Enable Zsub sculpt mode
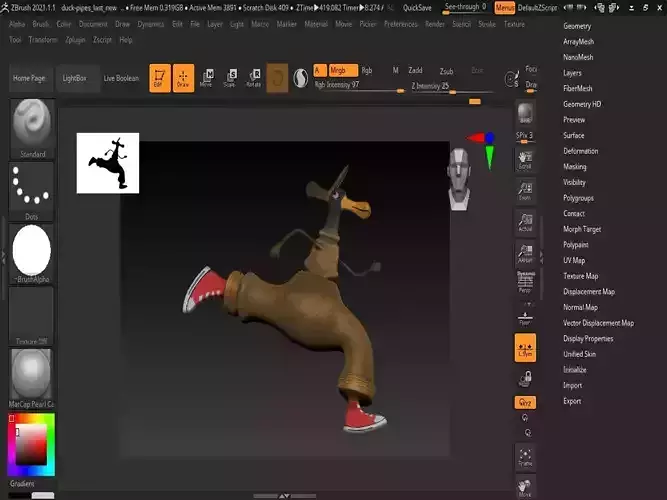 [x=446, y=71]
